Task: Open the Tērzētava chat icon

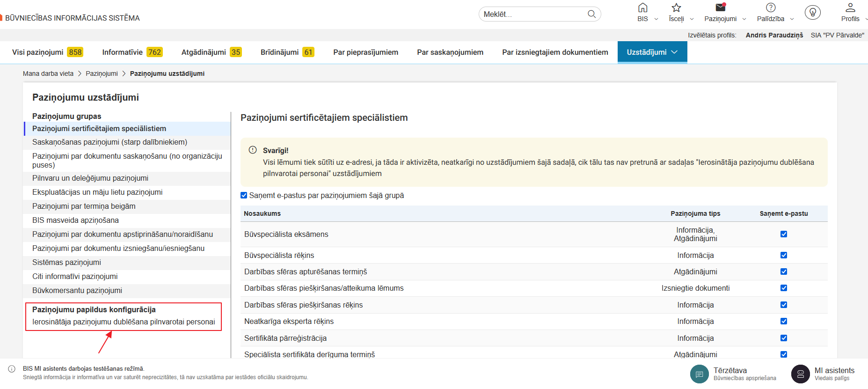Action: pyautogui.click(x=699, y=374)
